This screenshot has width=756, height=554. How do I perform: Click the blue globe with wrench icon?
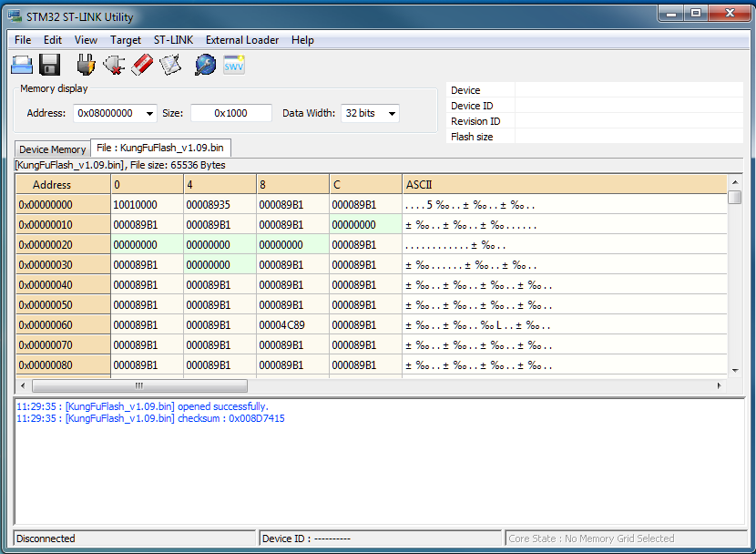(205, 65)
